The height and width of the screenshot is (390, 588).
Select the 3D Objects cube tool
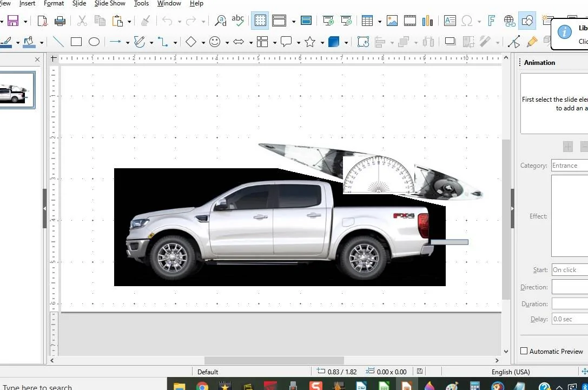(x=333, y=42)
